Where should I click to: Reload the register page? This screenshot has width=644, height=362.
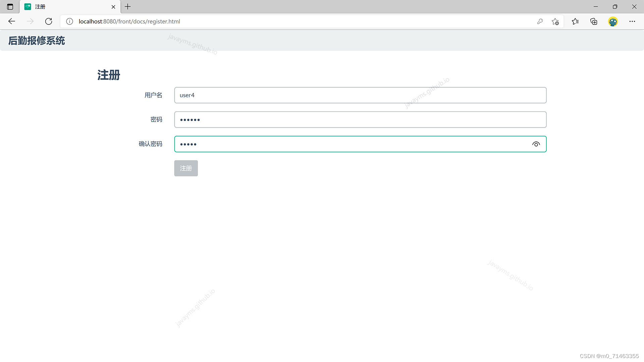pyautogui.click(x=49, y=21)
